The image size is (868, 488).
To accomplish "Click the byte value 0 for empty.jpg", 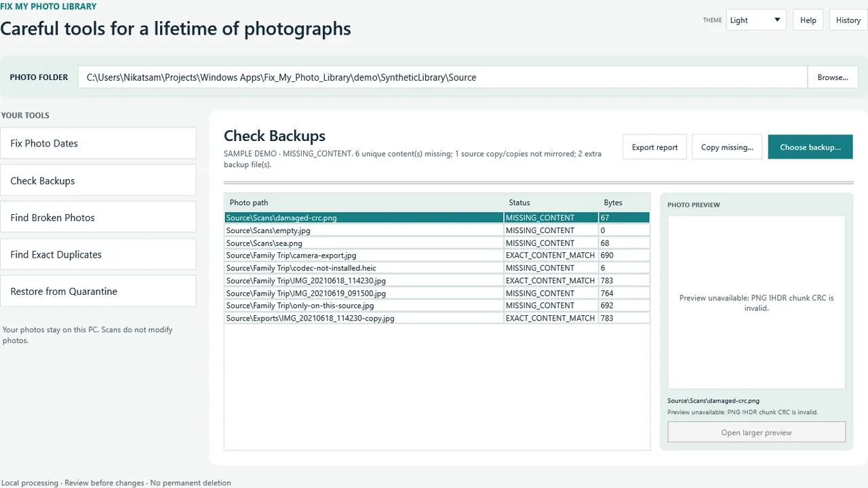I will pos(603,230).
